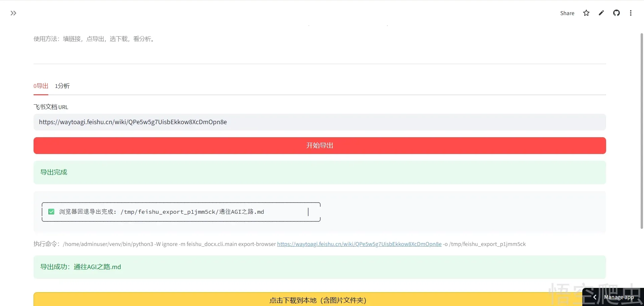Click the exported file path in the log box
Screen dimensions: 644x306
[192, 212]
